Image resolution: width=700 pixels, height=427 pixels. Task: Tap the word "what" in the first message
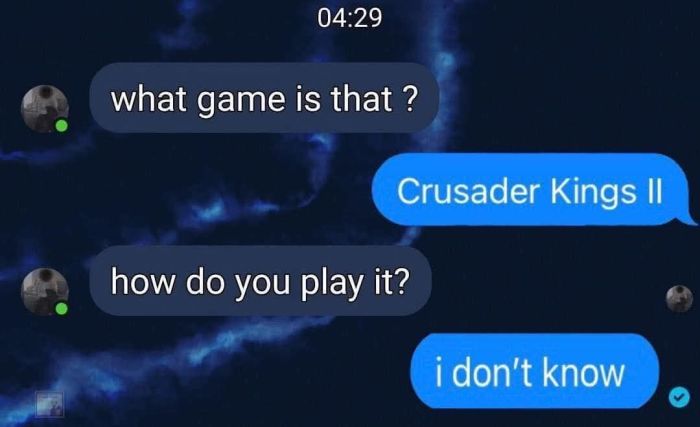(149, 98)
